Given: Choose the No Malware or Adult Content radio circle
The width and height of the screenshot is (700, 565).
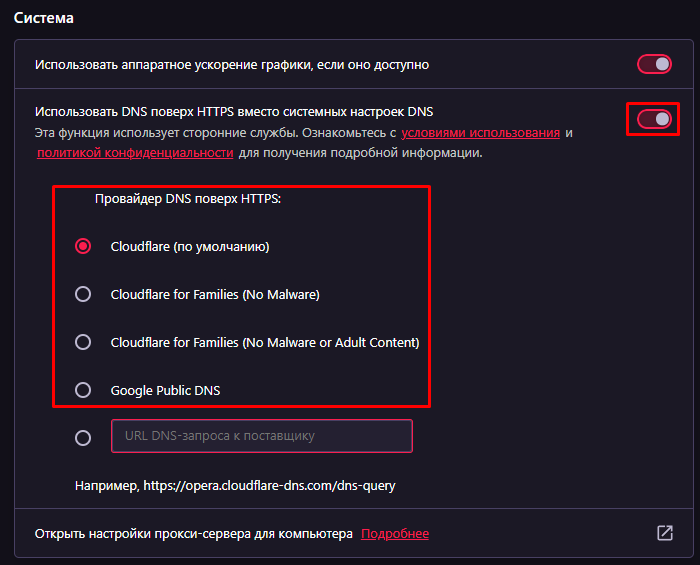Looking at the screenshot, I should click(83, 342).
